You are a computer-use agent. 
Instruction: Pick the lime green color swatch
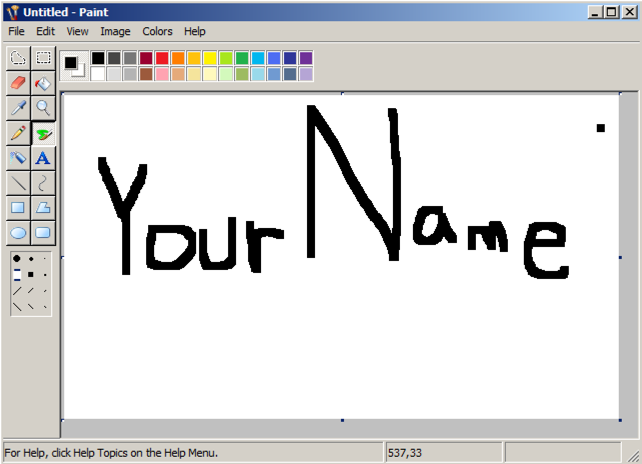[x=226, y=58]
